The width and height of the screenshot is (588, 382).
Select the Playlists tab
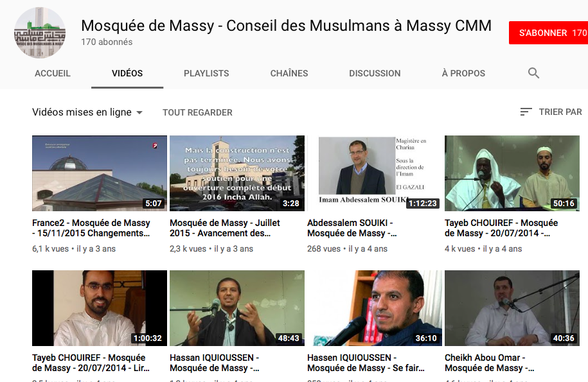(x=206, y=73)
